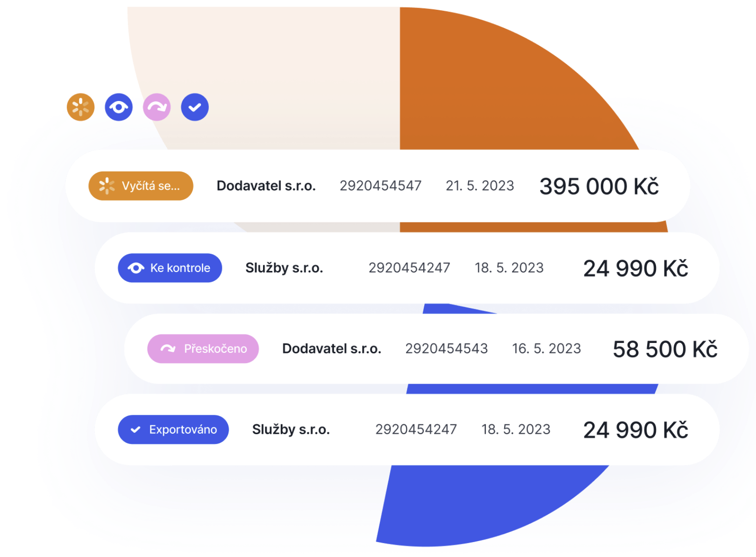Open the 395 000 Kč invoice amount
This screenshot has height=557, width=756.
pos(599,186)
